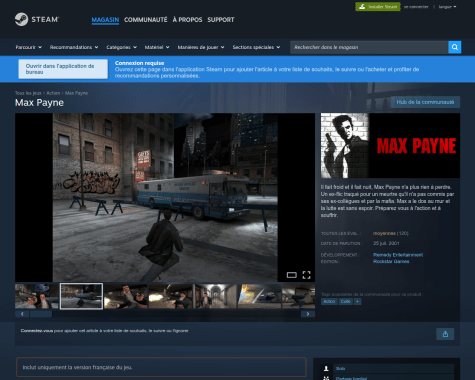The width and height of the screenshot is (475, 380).
Task: Click the left arrow of the thumbnail strip
Action: [x=22, y=314]
